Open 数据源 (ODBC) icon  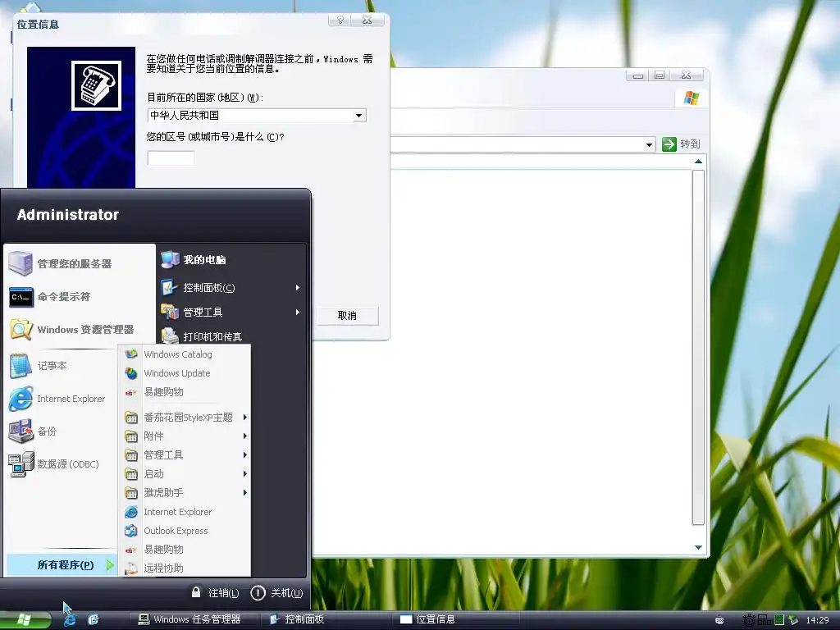[x=21, y=464]
